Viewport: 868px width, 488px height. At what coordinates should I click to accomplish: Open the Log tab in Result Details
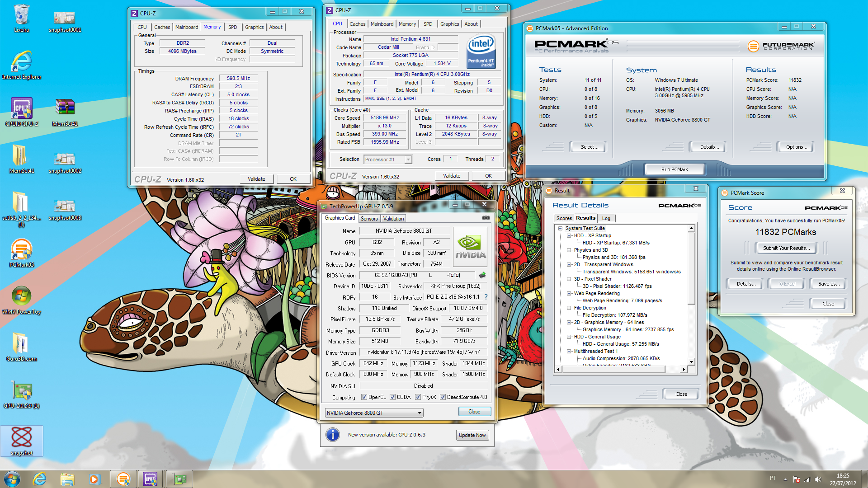pyautogui.click(x=606, y=218)
